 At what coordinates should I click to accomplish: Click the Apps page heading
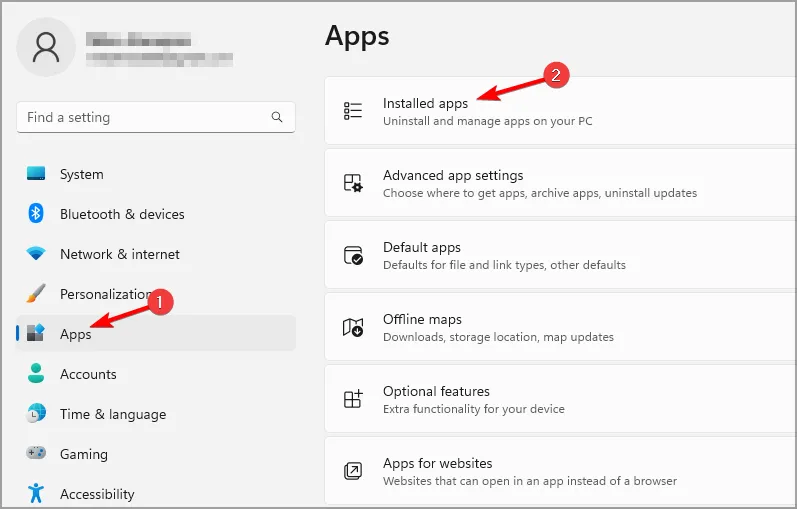(x=357, y=37)
